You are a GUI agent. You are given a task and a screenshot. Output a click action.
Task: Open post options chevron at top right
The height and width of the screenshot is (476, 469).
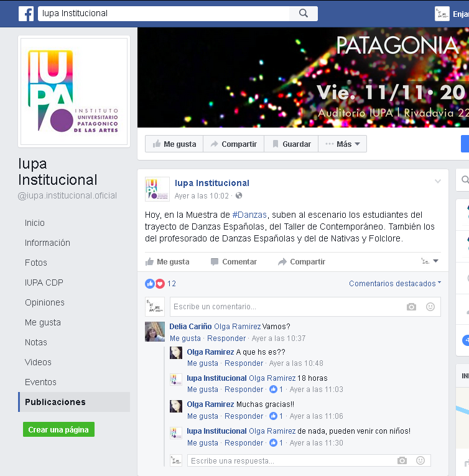437,181
